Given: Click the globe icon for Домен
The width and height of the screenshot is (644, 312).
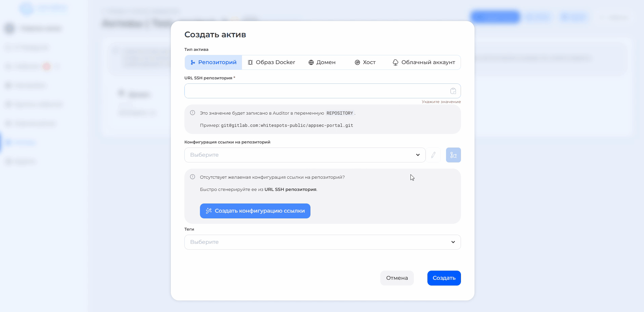Looking at the screenshot, I should pyautogui.click(x=311, y=62).
